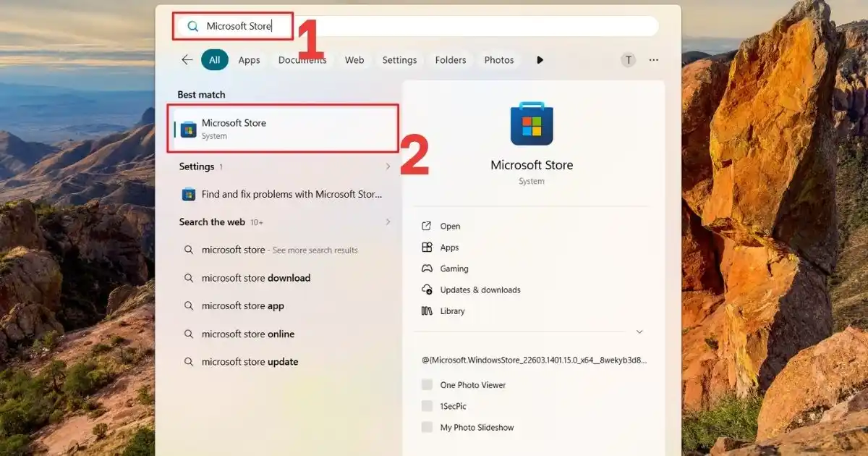Switch to the Documents filter tab
Viewport: 868px width, 456px height.
(x=302, y=60)
